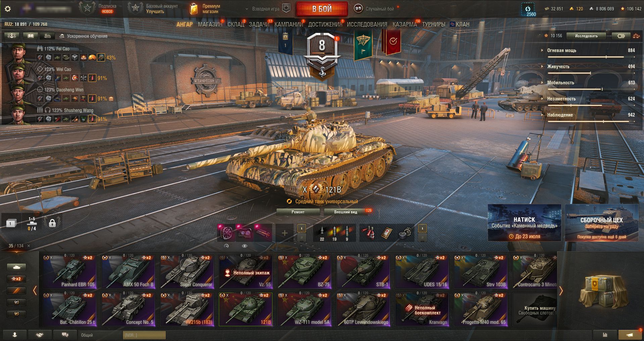Select the BZ-75 tank in the carousel
Viewport: 644px width, 341px height.
tap(304, 271)
